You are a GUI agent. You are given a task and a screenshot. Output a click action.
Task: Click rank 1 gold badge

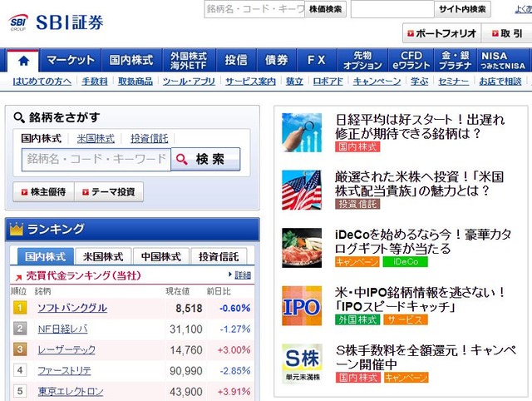point(20,308)
